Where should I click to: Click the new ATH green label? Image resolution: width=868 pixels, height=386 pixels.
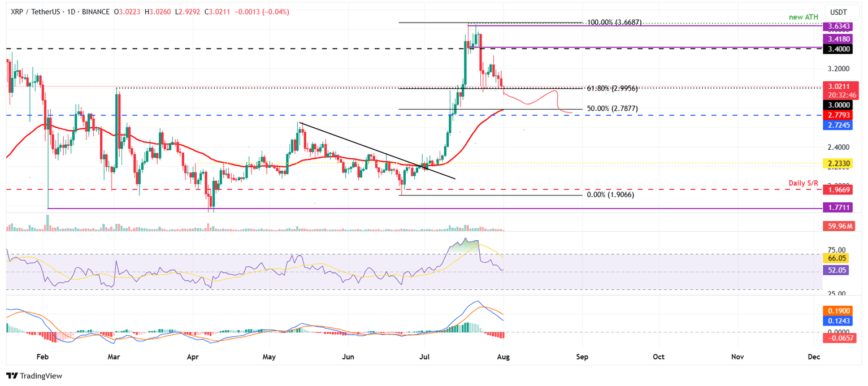803,17
